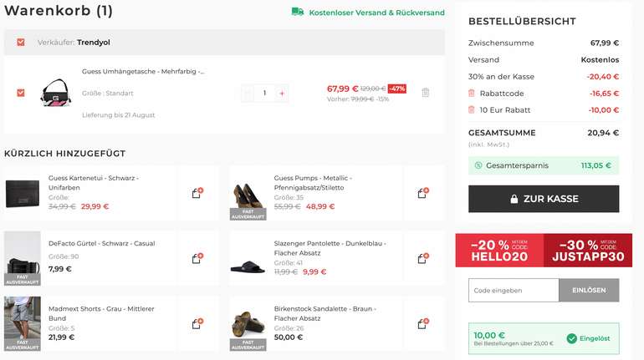Click the Code eingeben input field

[x=513, y=290]
